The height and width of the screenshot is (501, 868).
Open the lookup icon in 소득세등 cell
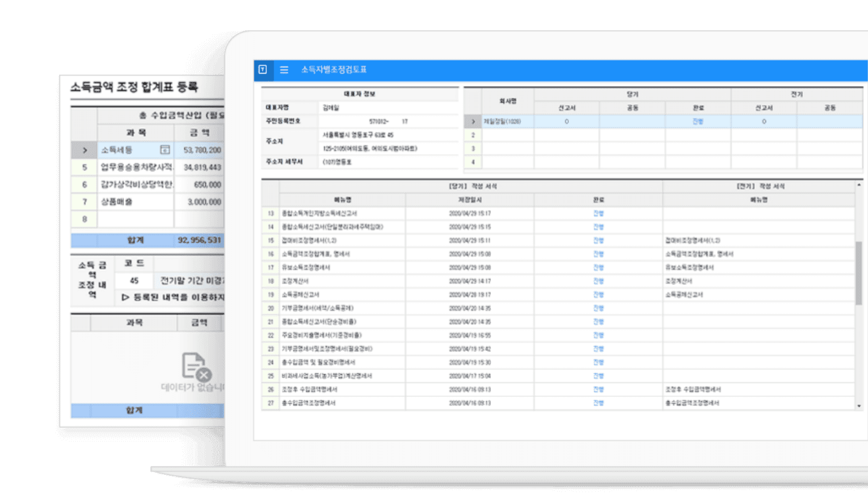pos(165,150)
